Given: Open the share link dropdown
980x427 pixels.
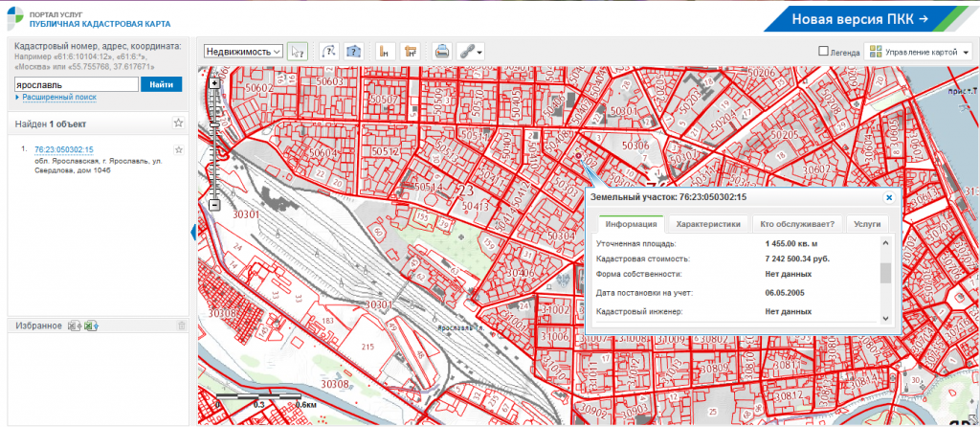Looking at the screenshot, I should [470, 52].
